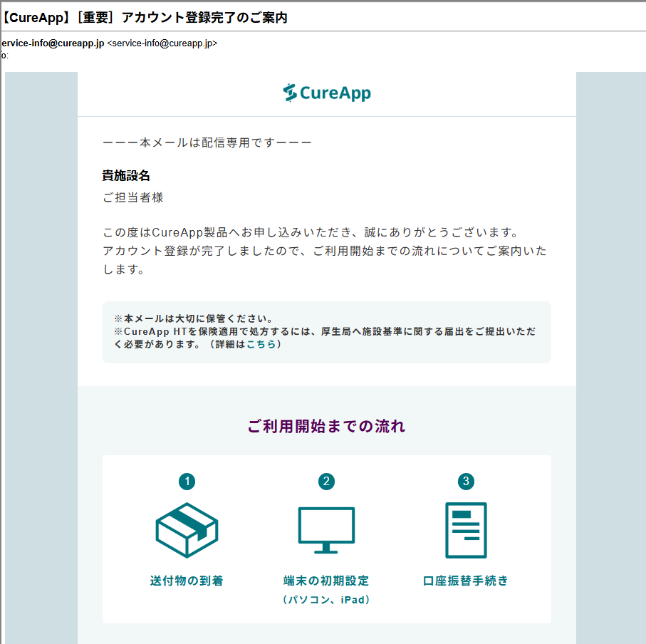Click the CureApp logo in email header

tap(327, 93)
